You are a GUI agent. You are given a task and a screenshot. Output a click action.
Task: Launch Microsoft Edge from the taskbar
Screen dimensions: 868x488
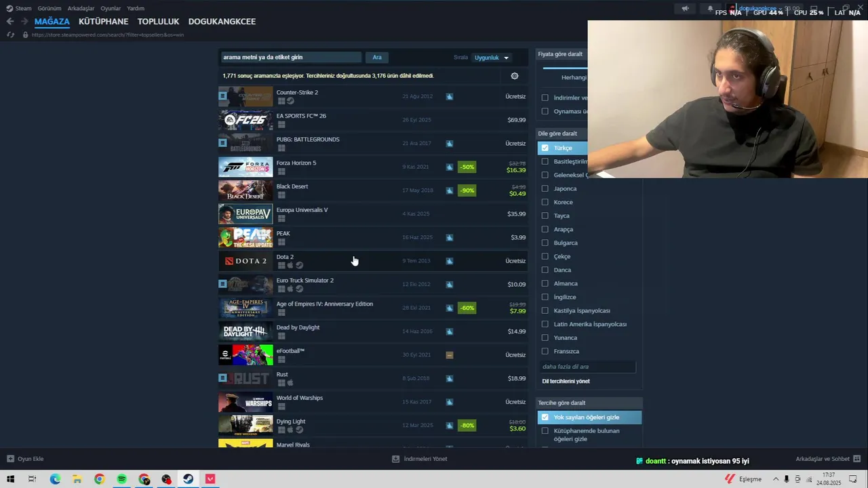55,479
